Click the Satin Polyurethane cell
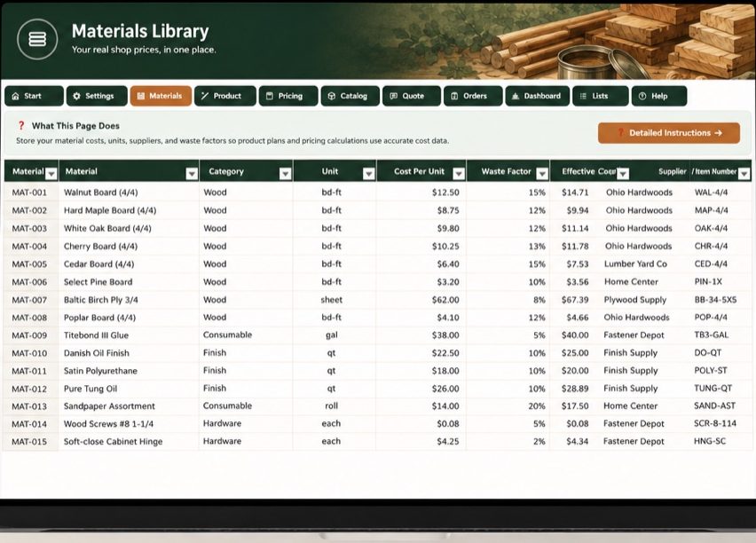The image size is (756, 543). click(x=129, y=371)
